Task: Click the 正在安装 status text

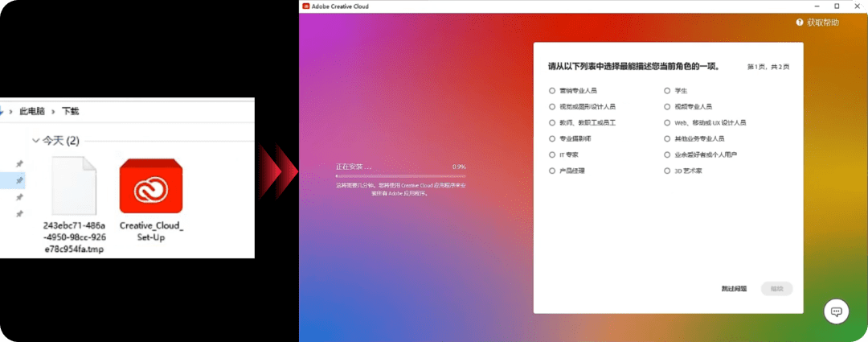Action: (x=353, y=167)
